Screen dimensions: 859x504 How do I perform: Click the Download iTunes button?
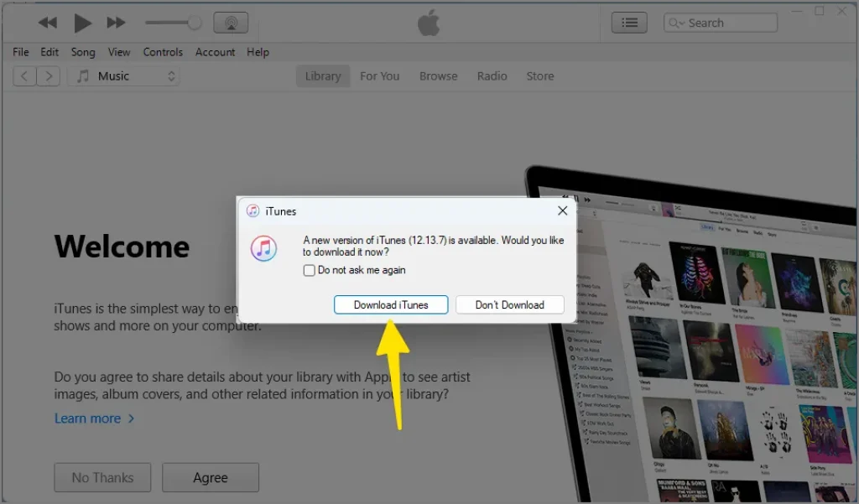coord(391,304)
